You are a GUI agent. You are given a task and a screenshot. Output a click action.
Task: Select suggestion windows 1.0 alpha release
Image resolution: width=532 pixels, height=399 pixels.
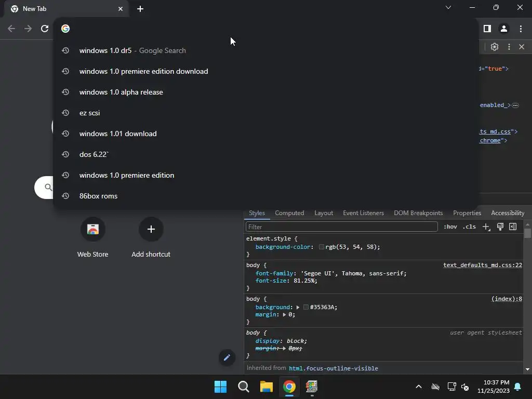tap(265, 92)
